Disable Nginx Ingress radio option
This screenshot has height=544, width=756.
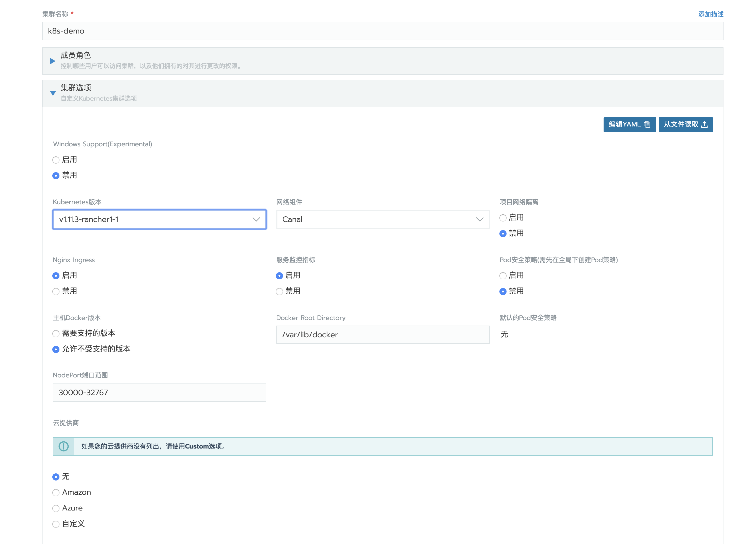coord(56,292)
